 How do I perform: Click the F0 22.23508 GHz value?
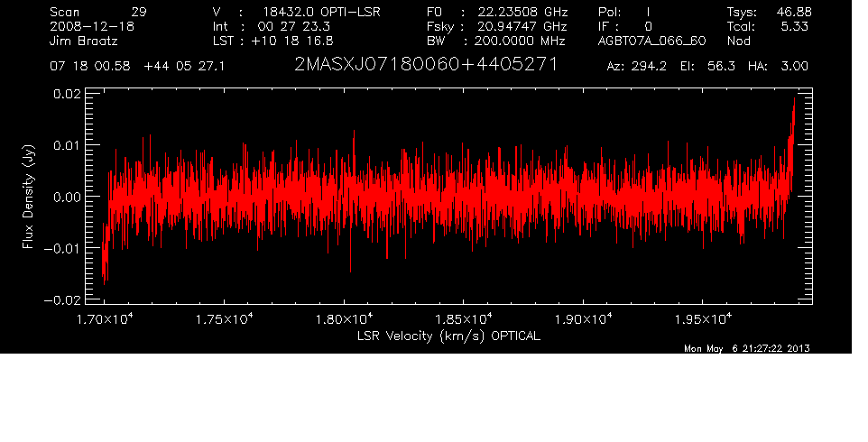click(516, 12)
